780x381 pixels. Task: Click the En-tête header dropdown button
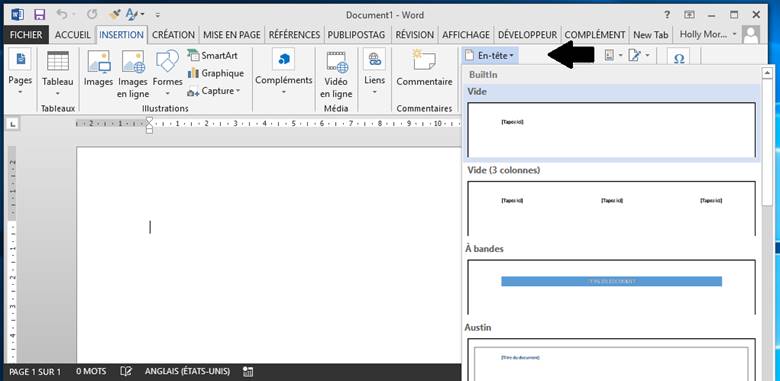490,56
